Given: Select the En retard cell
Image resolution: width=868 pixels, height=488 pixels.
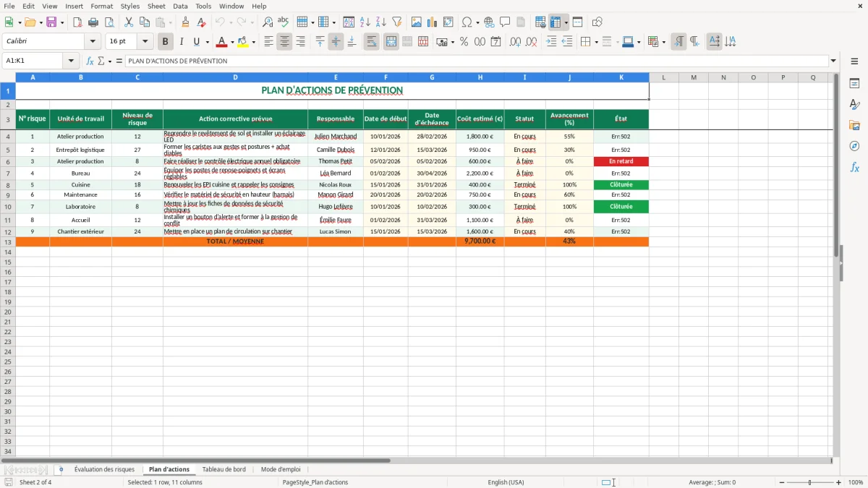Looking at the screenshot, I should (x=621, y=161).
